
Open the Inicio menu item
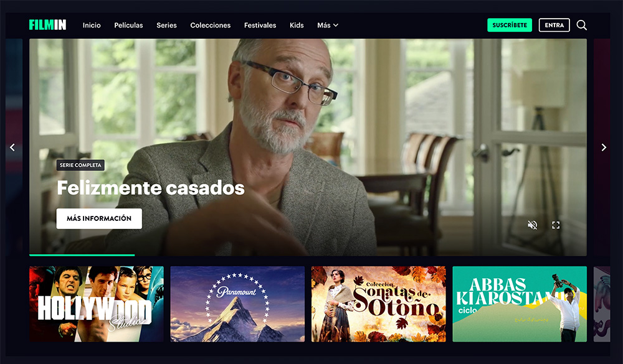[92, 25]
